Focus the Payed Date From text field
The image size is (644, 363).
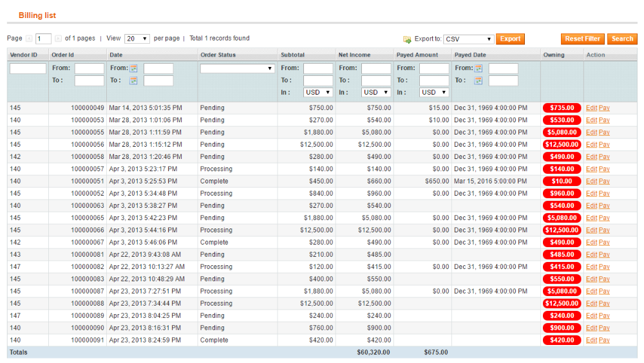pos(503,69)
